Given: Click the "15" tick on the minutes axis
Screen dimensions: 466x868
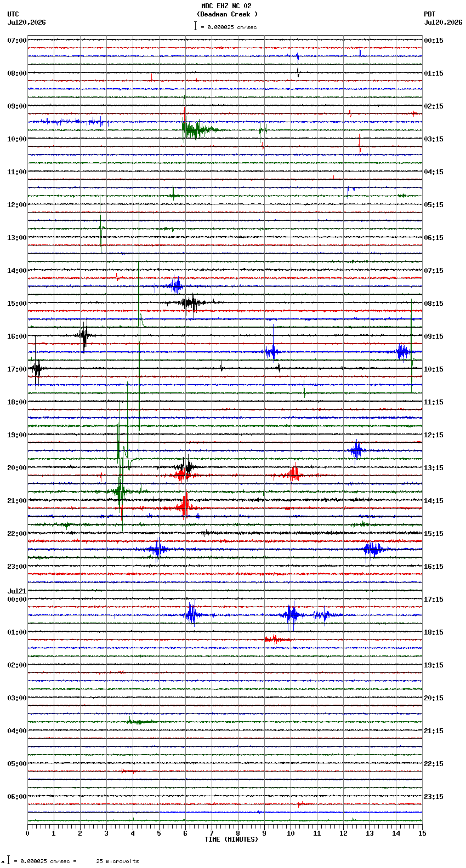Looking at the screenshot, I should pos(422,833).
